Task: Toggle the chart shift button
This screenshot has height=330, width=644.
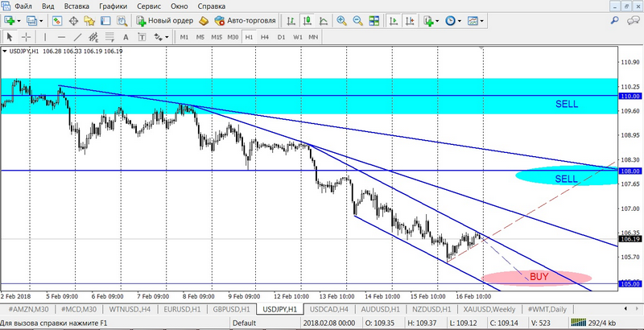Action: [409, 20]
